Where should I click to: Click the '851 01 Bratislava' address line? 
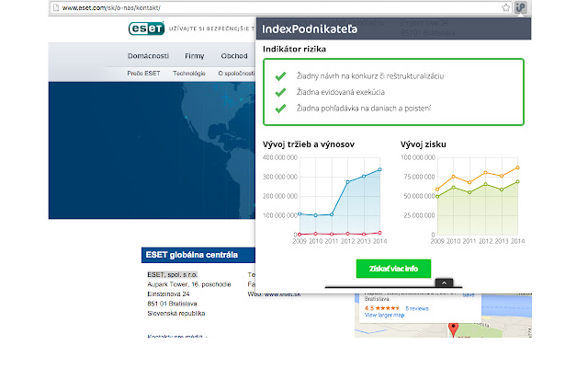(x=172, y=304)
